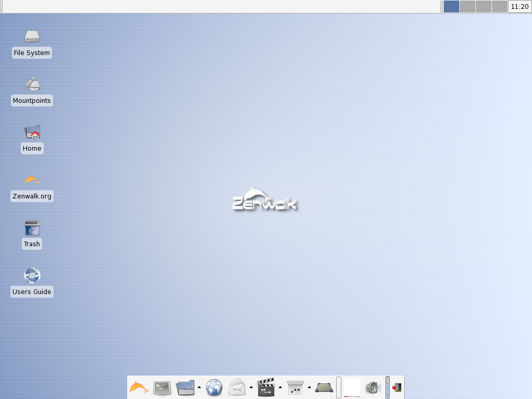Expand the arrow next to the file manager launcher
Viewport: 532px width, 399px height.
[199, 387]
